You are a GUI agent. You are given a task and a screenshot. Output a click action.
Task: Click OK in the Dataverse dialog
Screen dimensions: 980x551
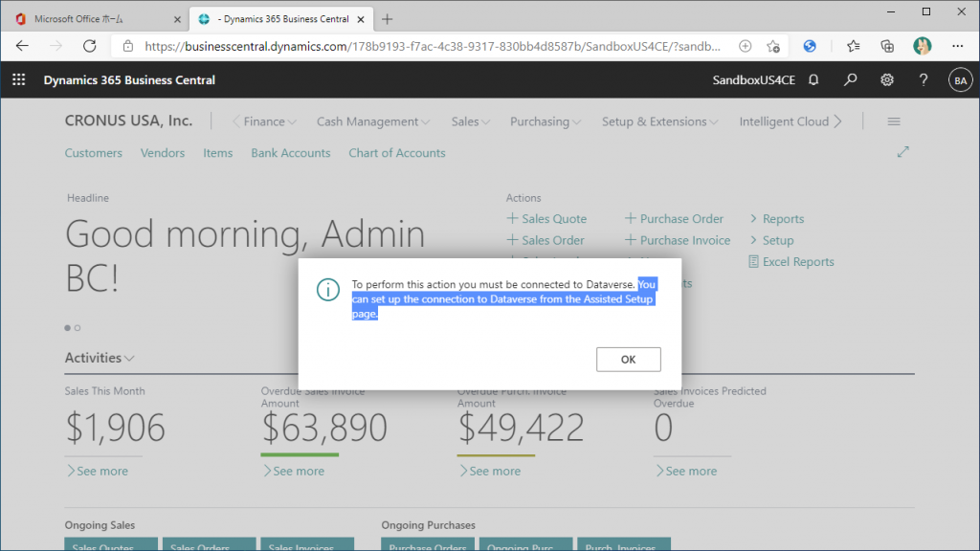click(x=628, y=360)
